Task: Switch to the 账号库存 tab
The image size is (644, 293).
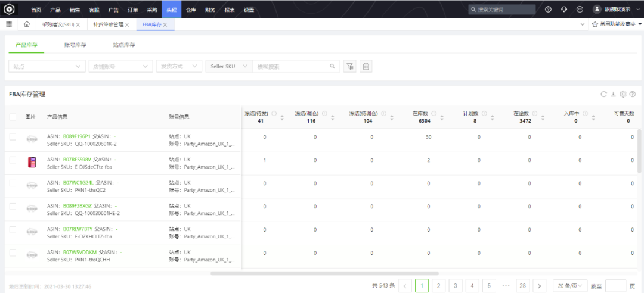Action: click(75, 45)
